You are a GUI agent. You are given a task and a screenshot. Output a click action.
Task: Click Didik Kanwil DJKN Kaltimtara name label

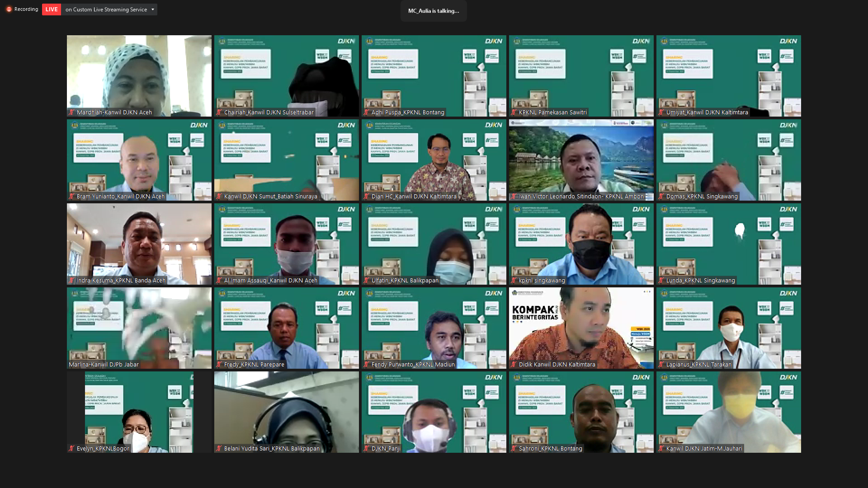[x=557, y=365]
